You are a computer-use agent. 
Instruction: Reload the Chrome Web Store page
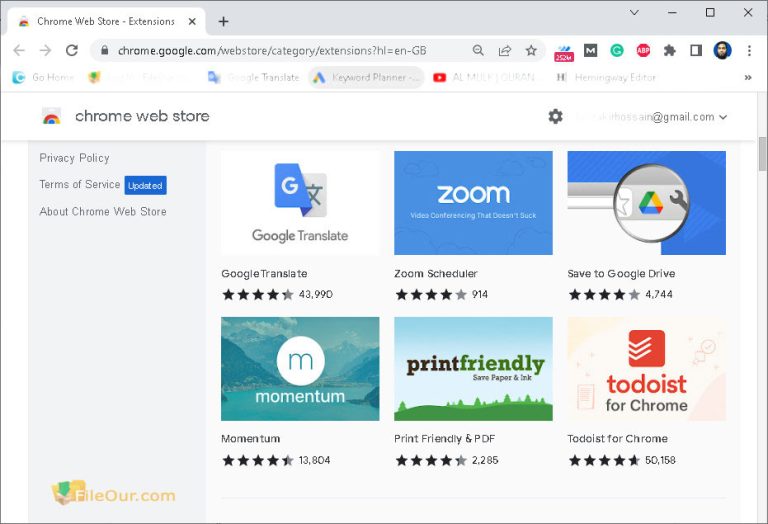point(72,50)
